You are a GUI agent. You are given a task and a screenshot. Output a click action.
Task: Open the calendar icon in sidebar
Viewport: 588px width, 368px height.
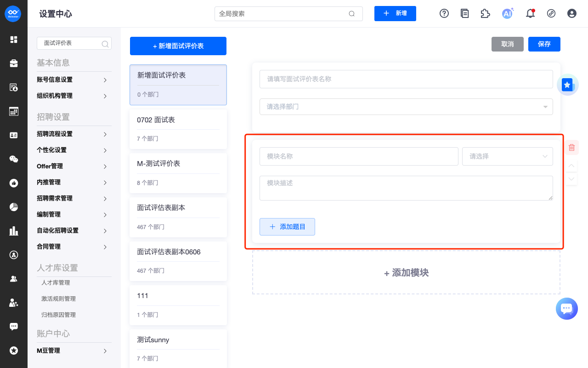click(x=14, y=111)
